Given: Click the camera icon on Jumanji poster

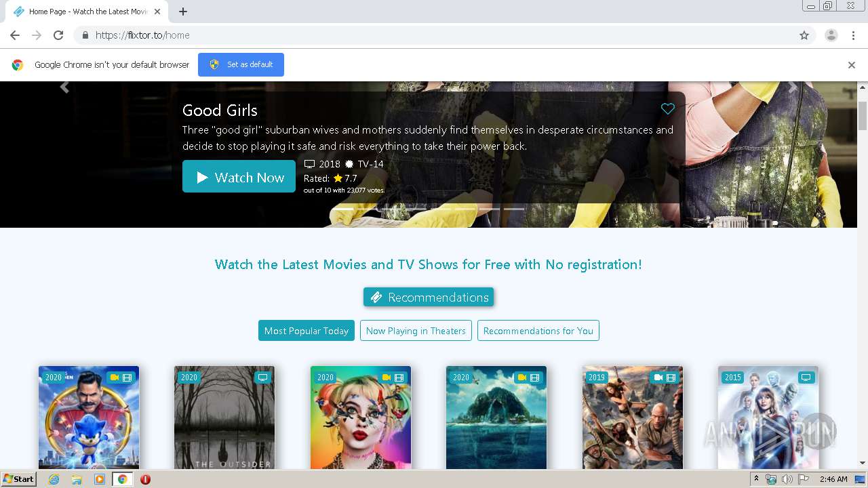Looking at the screenshot, I should click(x=658, y=378).
